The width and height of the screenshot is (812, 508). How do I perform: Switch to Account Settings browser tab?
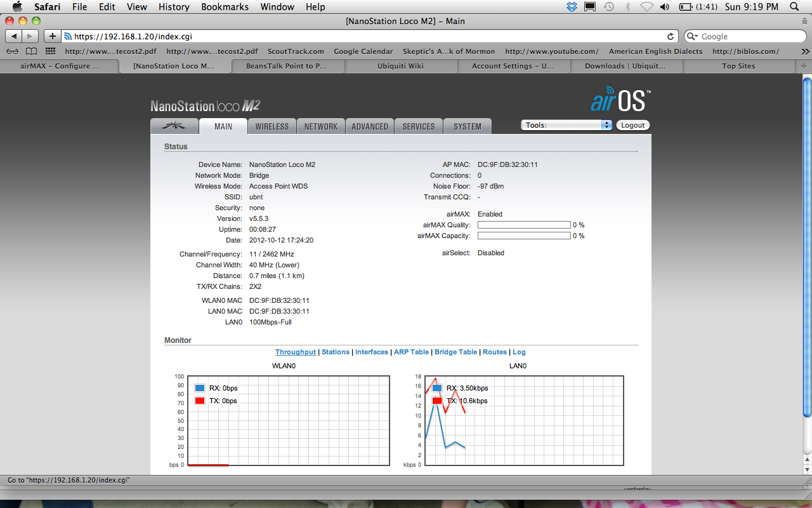[x=513, y=65]
